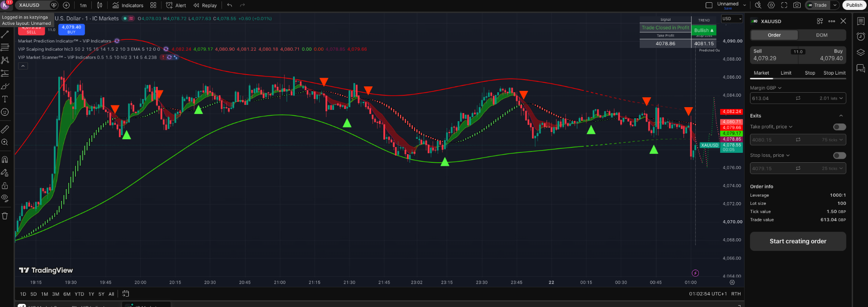
Task: Click the Market Prediction Indicator legend title
Action: click(65, 41)
